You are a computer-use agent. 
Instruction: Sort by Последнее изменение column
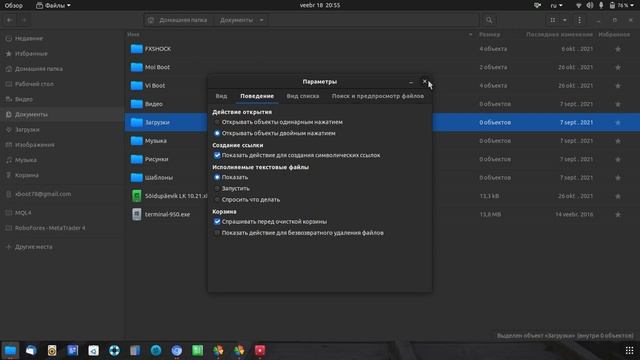559,35
